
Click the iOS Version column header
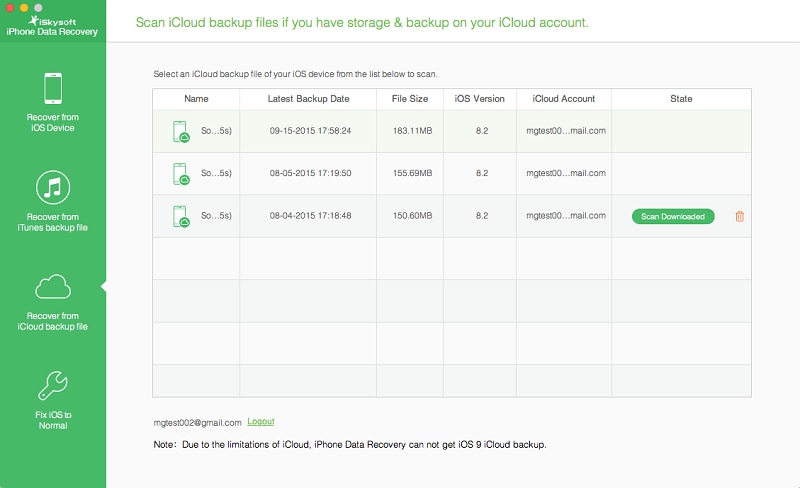[480, 99]
